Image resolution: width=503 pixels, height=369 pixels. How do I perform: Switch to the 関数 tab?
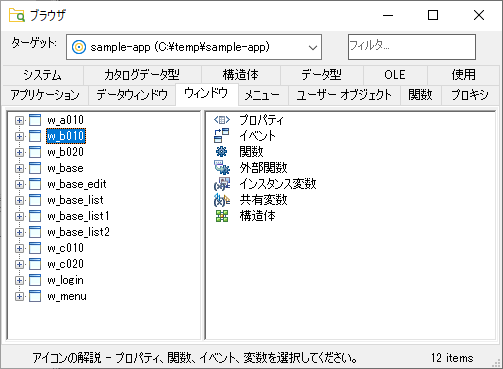tap(421, 95)
